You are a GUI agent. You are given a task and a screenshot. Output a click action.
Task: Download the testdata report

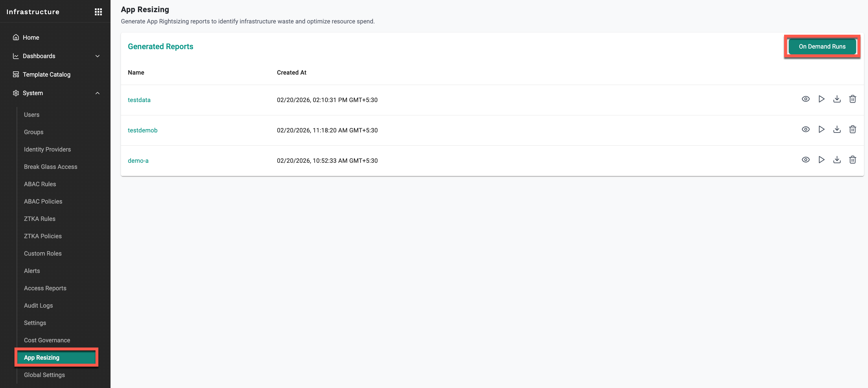pyautogui.click(x=837, y=99)
